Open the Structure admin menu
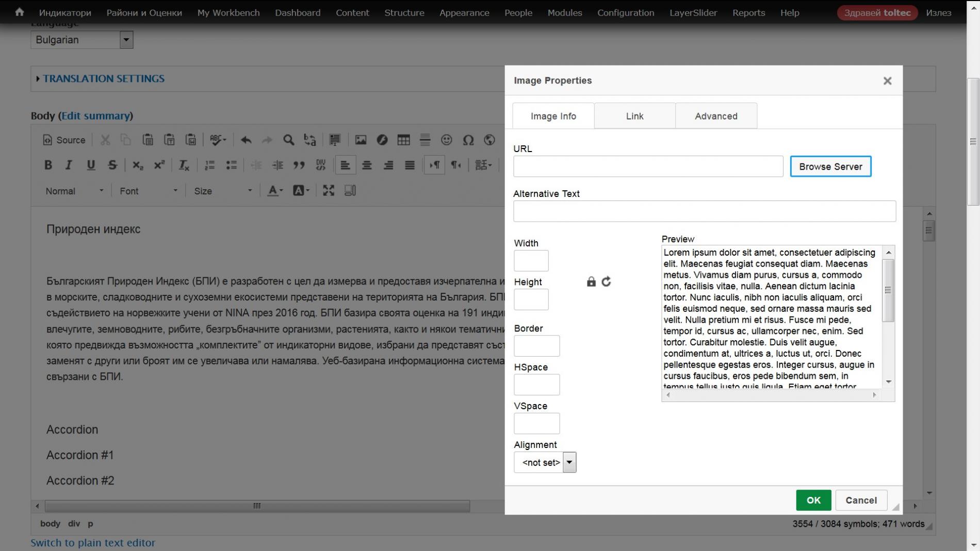This screenshot has height=551, width=980. pos(404,12)
